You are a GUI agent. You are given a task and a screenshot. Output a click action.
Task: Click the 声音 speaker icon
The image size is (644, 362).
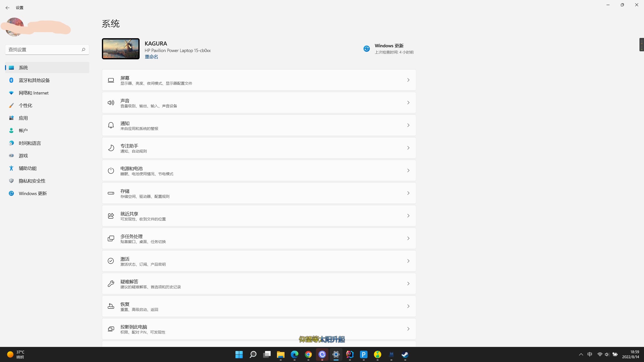point(111,103)
